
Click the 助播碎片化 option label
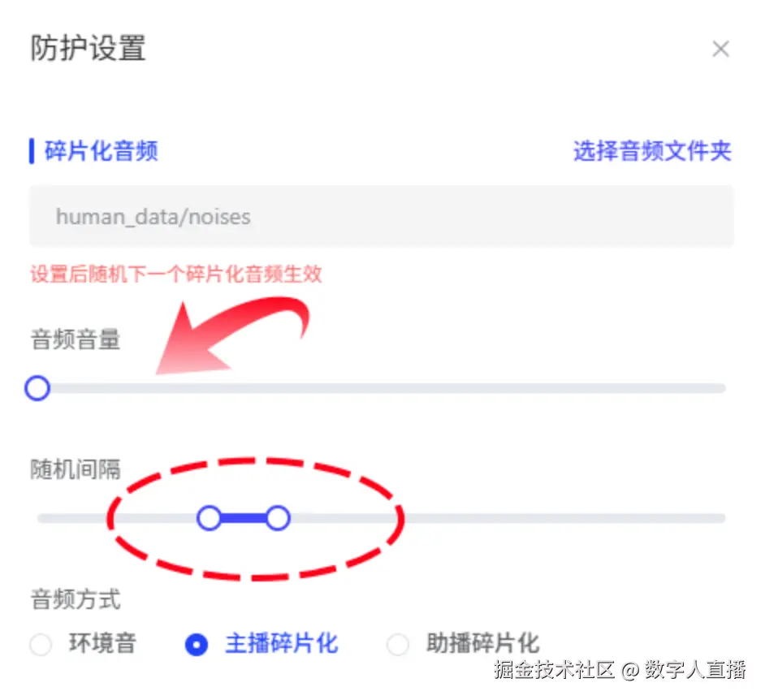[x=482, y=645]
